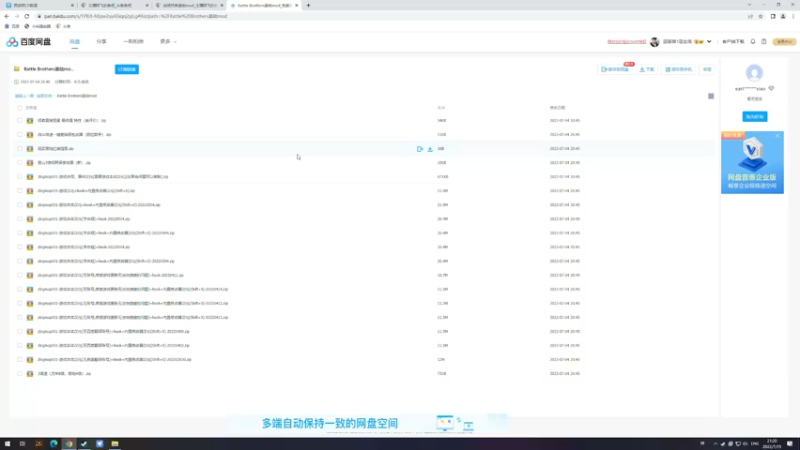Open File Explorer from the taskbar
800x450 pixels.
pyautogui.click(x=115, y=444)
